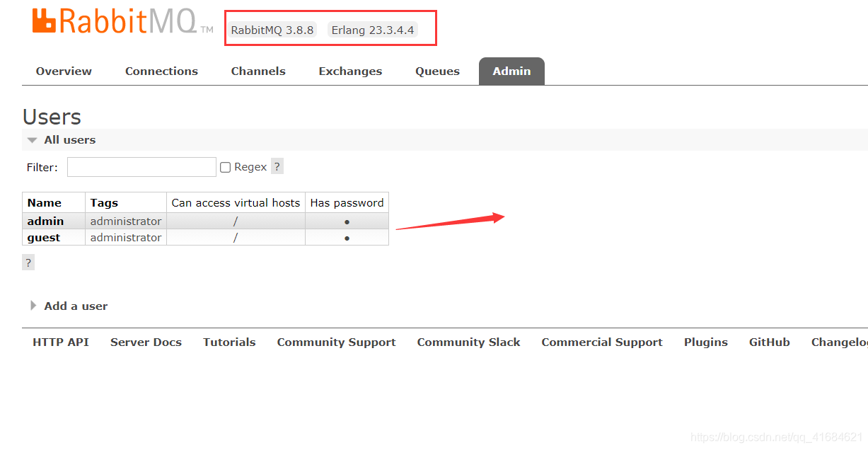Focus the Filter input field
The image size is (868, 450).
141,167
